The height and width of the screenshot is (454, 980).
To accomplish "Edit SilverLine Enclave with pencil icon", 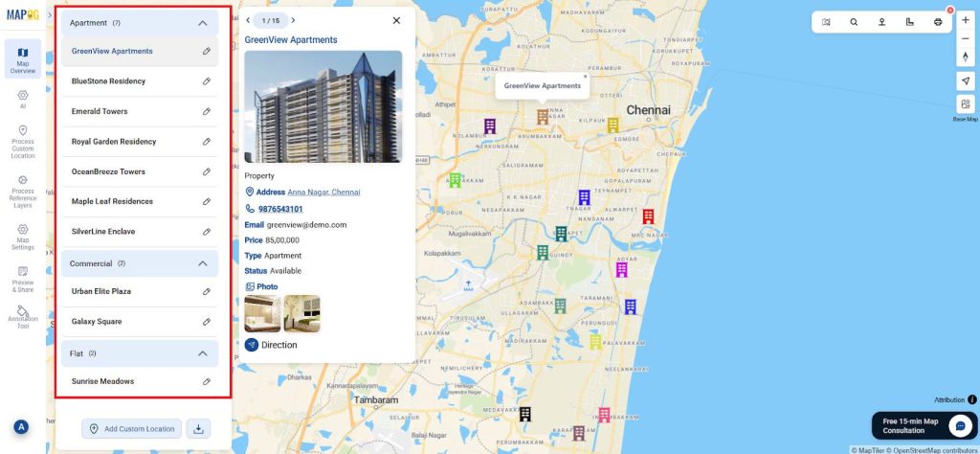I will pos(207,232).
